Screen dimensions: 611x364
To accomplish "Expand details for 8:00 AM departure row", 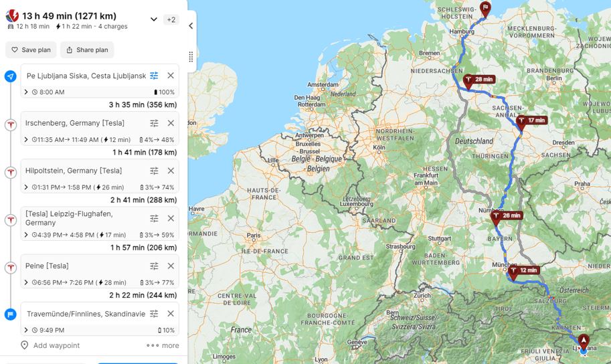I will [x=25, y=92].
